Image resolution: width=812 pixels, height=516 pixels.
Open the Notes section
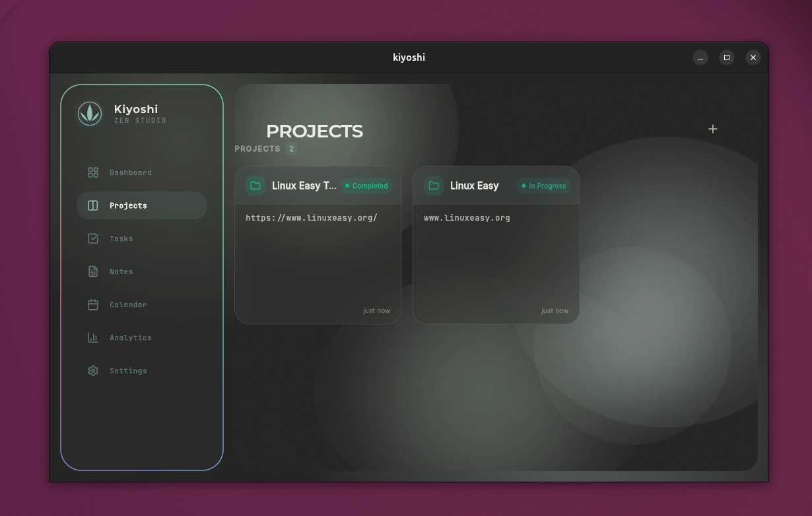pos(142,272)
